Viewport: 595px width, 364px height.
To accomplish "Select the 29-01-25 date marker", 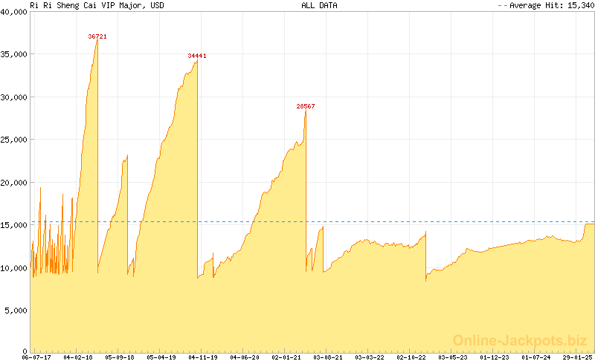I will (x=578, y=357).
